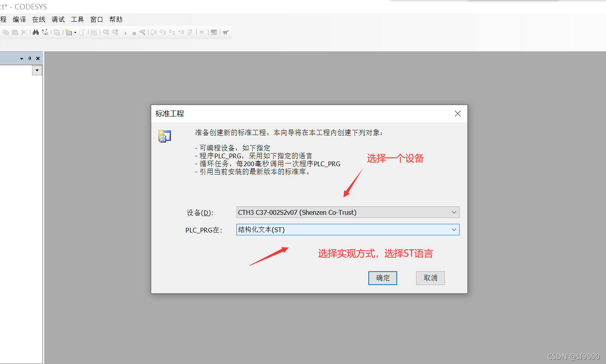Image resolution: width=606 pixels, height=364 pixels.
Task: Open the toolbar customize options icon
Action: (x=225, y=32)
